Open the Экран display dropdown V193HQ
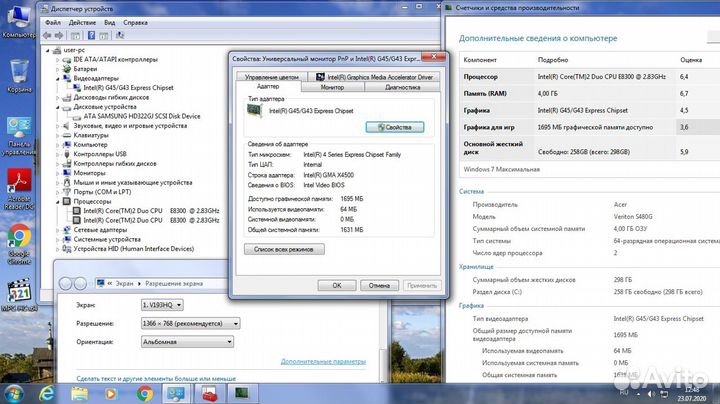The height and width of the screenshot is (404, 720). 162,305
